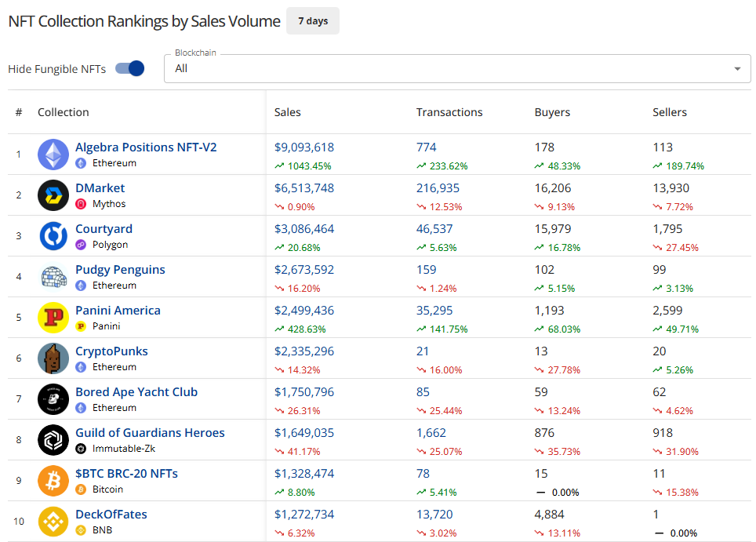The image size is (756, 542).
Task: Click the 7 days period button
Action: click(x=313, y=21)
